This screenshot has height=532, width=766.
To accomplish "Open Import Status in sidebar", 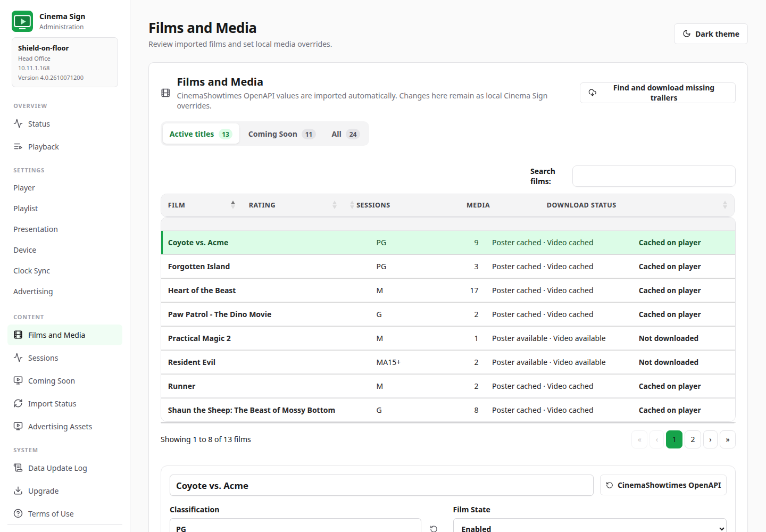I will (65, 404).
